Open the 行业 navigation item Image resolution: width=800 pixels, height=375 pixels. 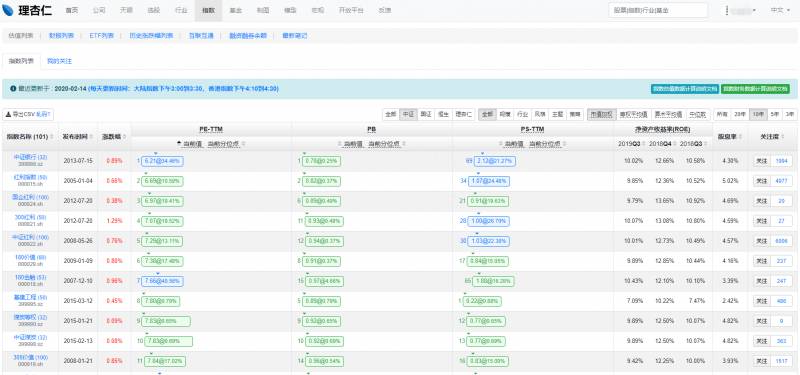(181, 10)
